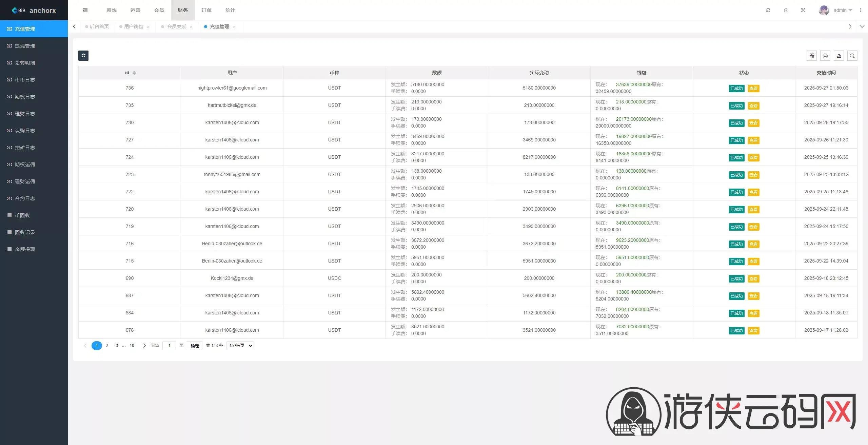Click the 确定 pagination confirm button
Screen dimensions: 868x445
click(x=195, y=346)
